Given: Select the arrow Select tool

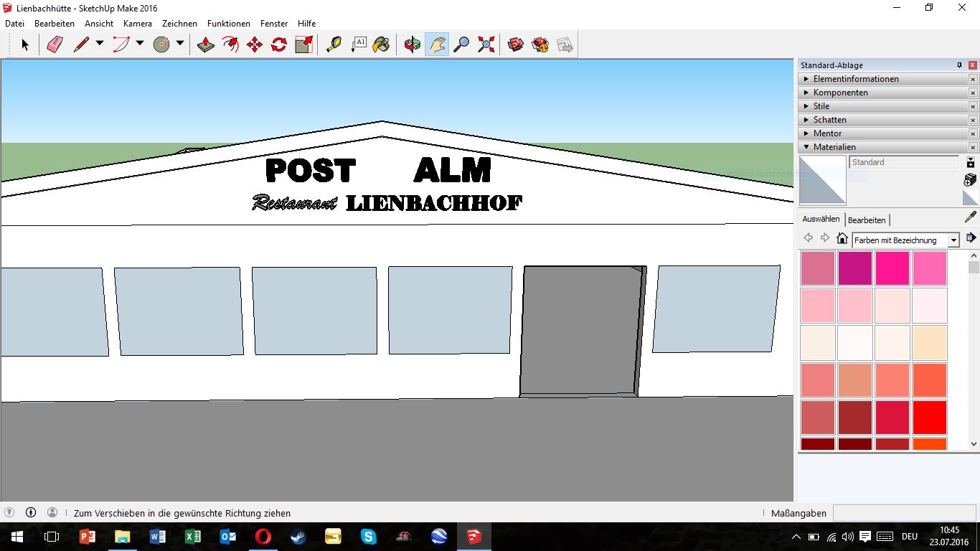Looking at the screenshot, I should [x=24, y=44].
